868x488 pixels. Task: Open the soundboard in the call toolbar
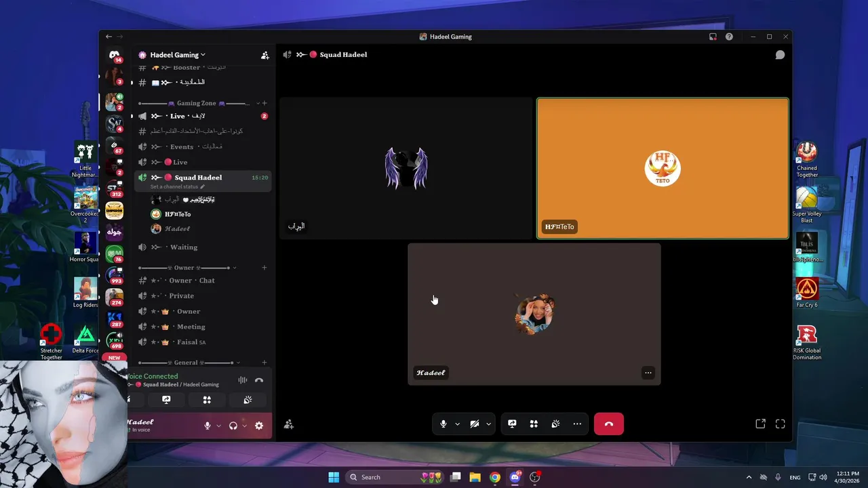pos(555,424)
